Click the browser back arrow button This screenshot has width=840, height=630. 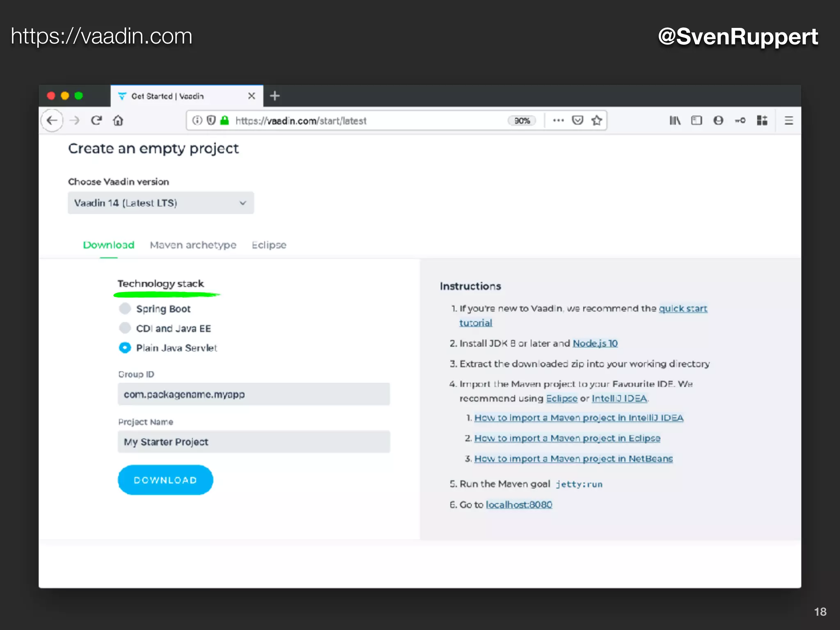pyautogui.click(x=52, y=121)
